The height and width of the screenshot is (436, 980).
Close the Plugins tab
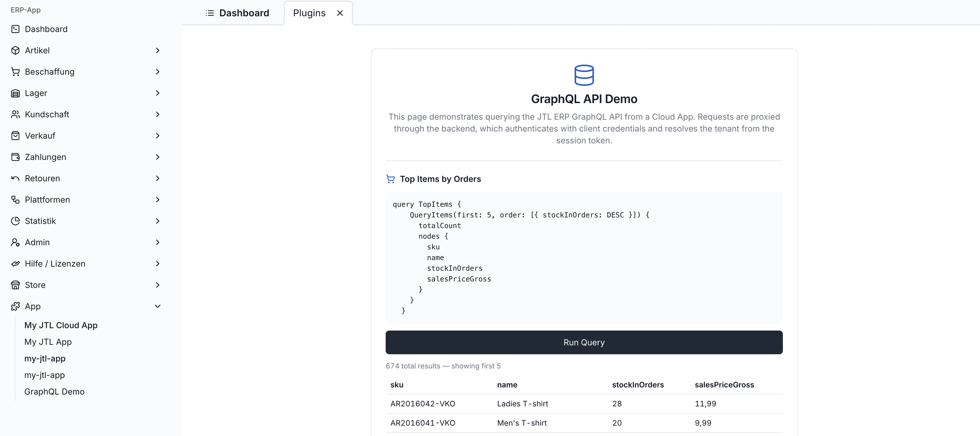340,13
